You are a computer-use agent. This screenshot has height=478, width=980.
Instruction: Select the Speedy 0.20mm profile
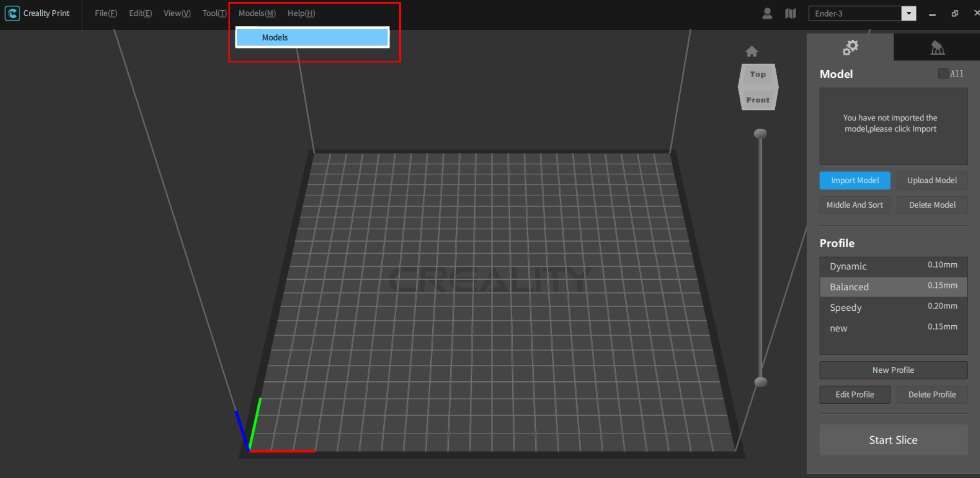point(893,307)
